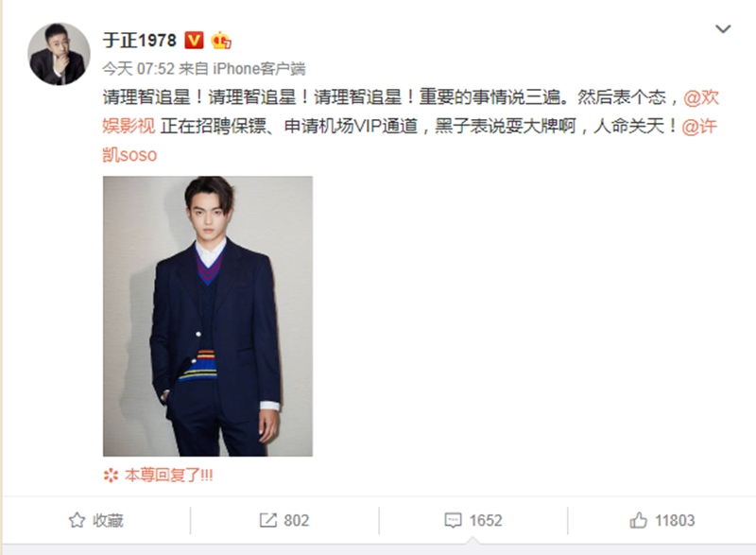Open the 1652 comments tab
756x555 pixels.
coord(473,520)
